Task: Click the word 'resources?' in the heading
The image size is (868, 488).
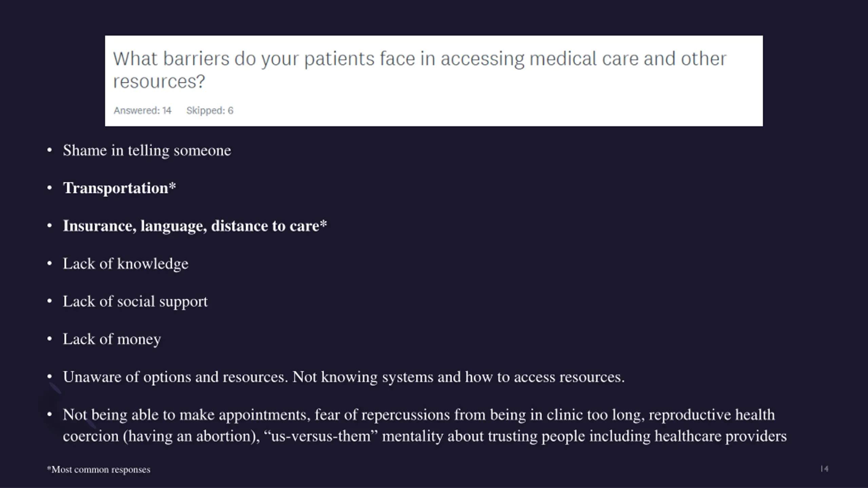Action: point(159,81)
